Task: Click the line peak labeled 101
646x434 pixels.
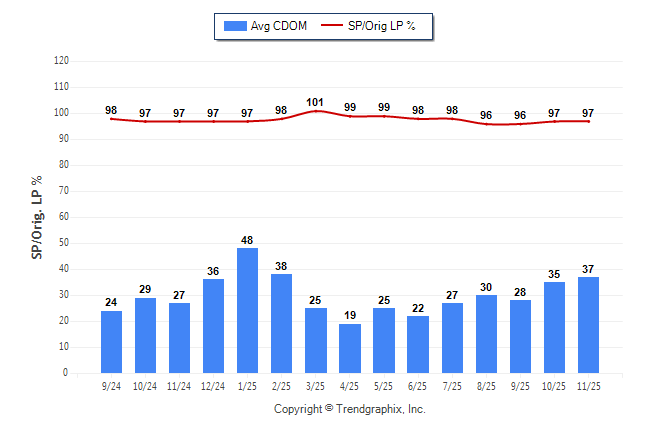Action: 315,110
